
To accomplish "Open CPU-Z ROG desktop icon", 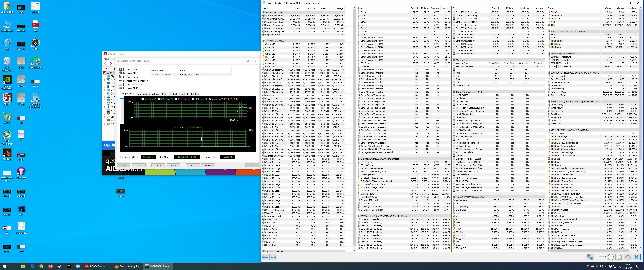I will 7,99.
